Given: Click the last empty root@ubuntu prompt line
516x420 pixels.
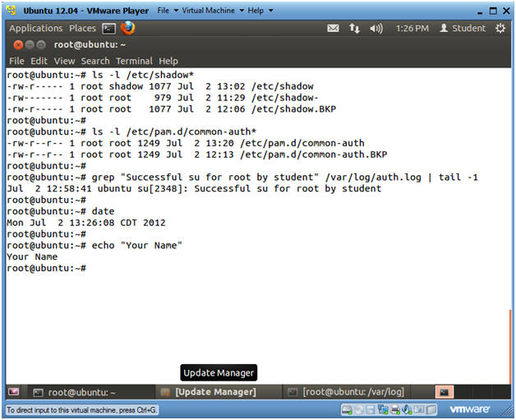Looking at the screenshot, I should (x=46, y=268).
